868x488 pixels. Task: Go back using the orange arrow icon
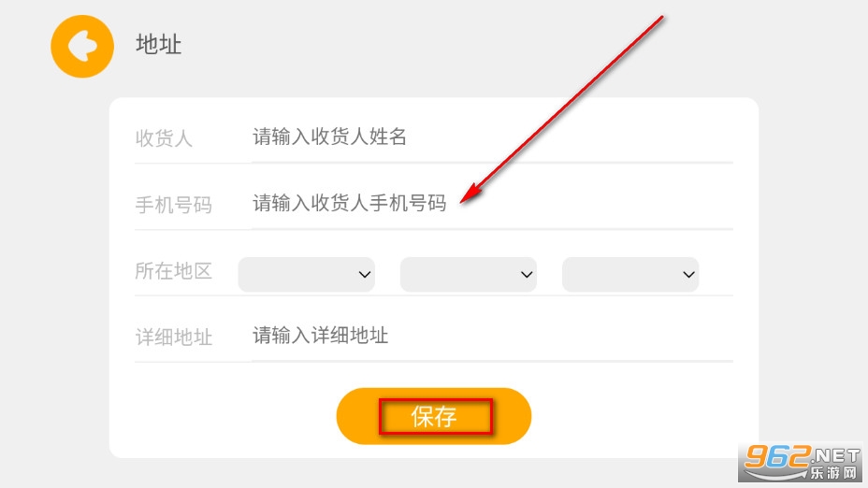pos(82,46)
